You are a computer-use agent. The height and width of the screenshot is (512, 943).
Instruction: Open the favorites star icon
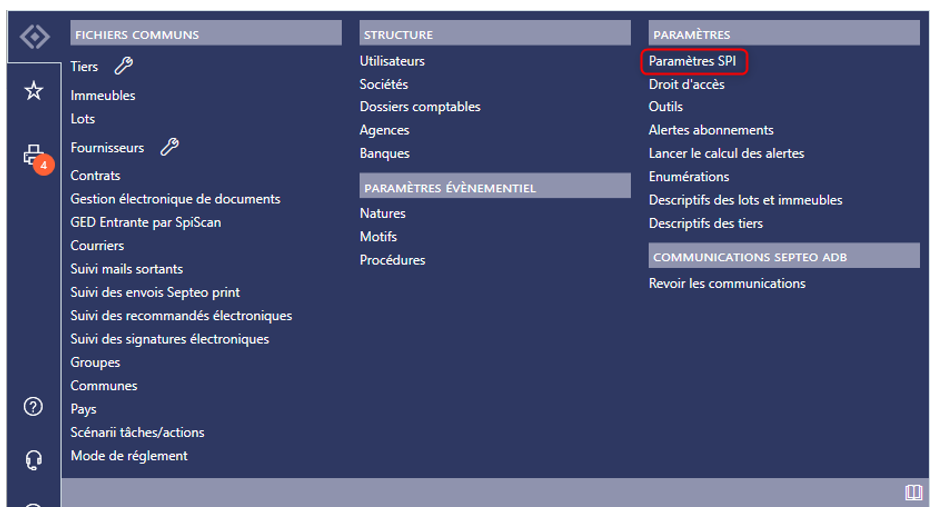pos(34,92)
